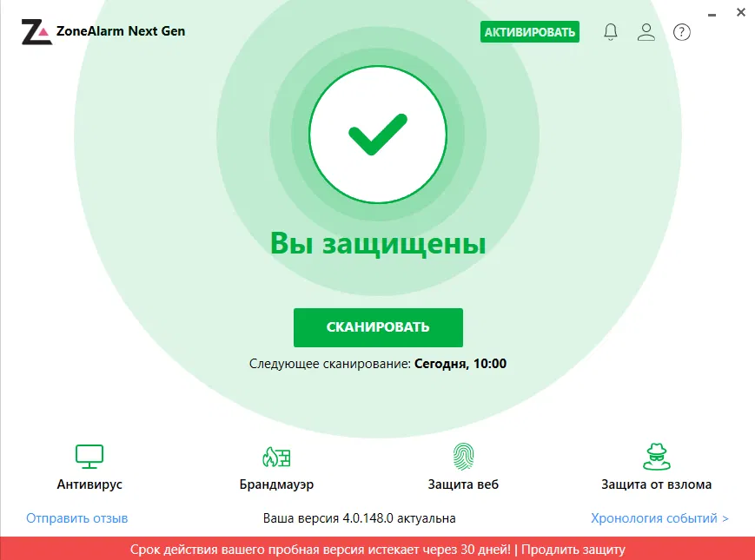Click Продлить защиту in red banner
Screen dimensions: 755x560
coord(573,549)
